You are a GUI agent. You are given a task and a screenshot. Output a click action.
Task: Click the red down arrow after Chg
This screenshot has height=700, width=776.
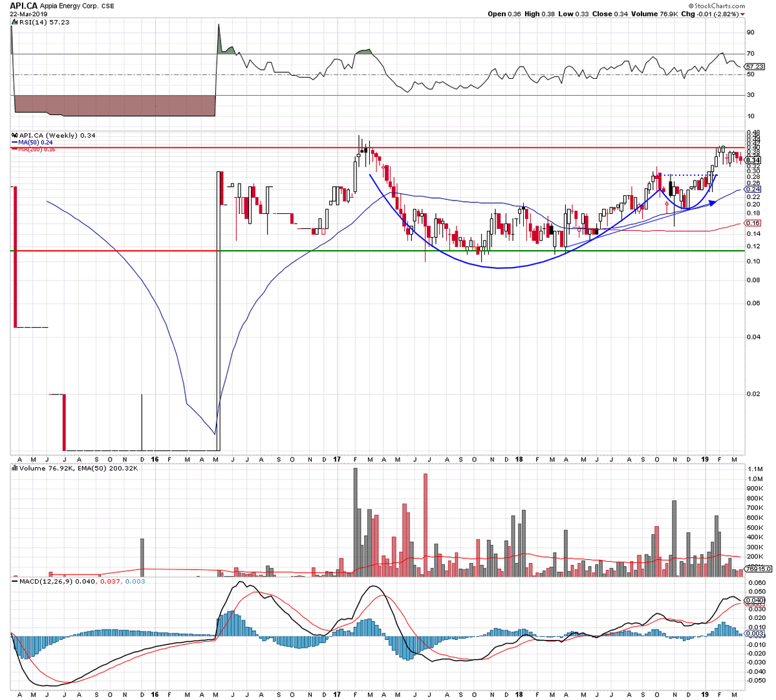(742, 14)
